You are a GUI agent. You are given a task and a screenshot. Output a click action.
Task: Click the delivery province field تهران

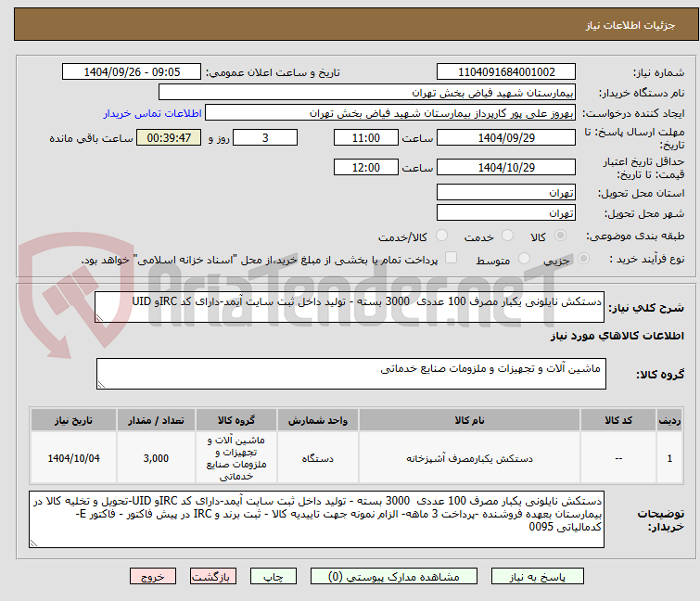(x=506, y=192)
